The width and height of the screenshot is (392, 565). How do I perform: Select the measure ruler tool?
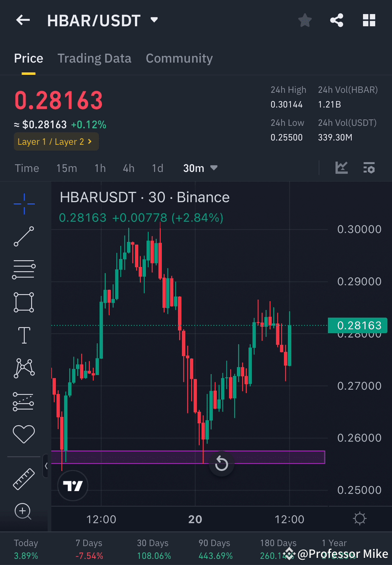point(24,479)
